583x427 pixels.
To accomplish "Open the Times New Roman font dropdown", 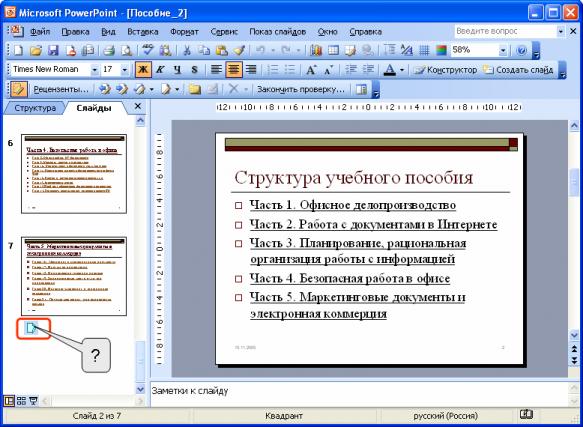I will coord(94,70).
